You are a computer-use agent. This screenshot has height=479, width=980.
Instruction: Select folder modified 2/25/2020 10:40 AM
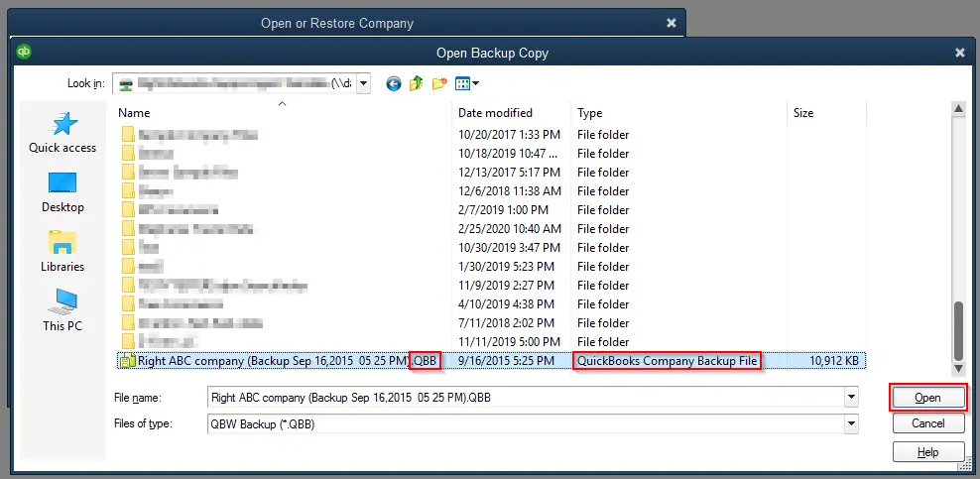[x=491, y=229]
